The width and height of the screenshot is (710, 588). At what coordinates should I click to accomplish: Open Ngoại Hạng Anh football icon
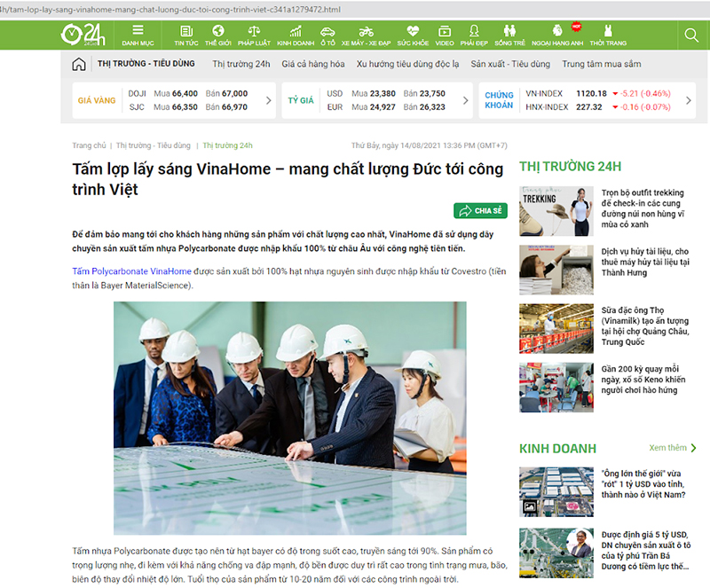(x=557, y=35)
